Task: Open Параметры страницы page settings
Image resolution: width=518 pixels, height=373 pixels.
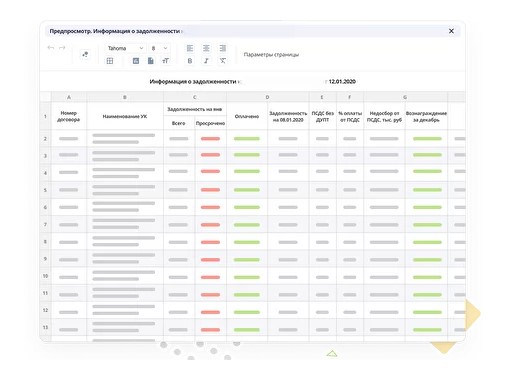Action: 271,55
